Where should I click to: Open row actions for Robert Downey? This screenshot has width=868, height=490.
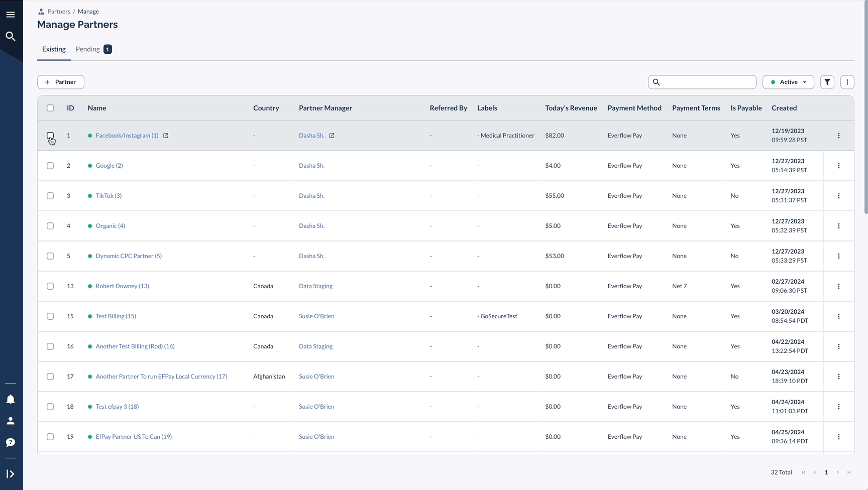[839, 286]
